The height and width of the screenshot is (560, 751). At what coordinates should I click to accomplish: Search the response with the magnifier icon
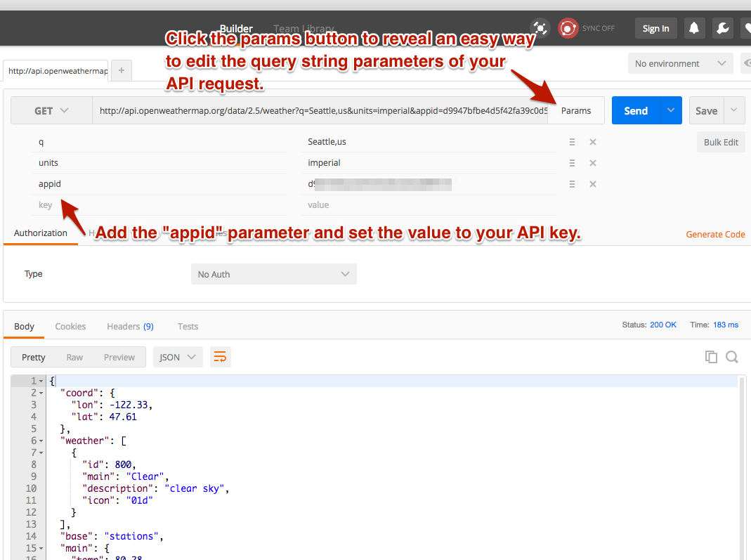coord(732,356)
